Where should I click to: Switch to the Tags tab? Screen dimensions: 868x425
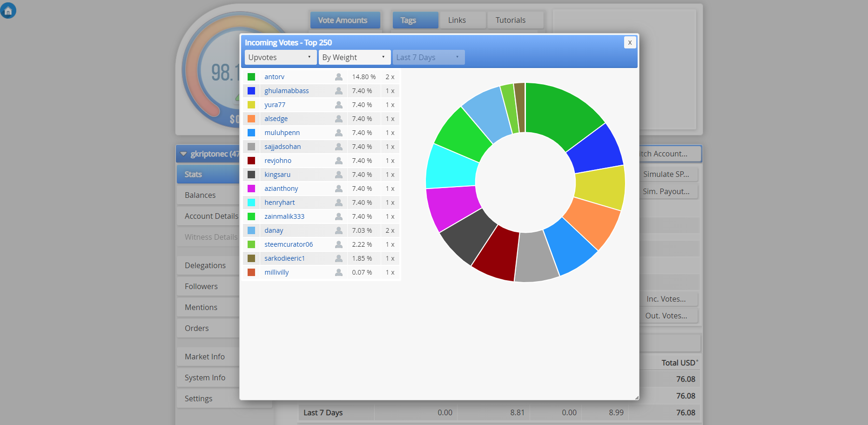pos(415,20)
